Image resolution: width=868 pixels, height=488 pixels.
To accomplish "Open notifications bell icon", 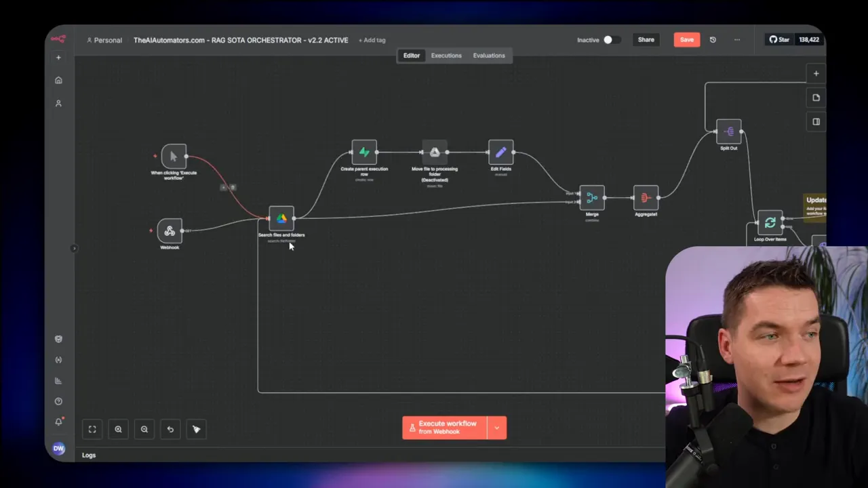I will (x=58, y=422).
